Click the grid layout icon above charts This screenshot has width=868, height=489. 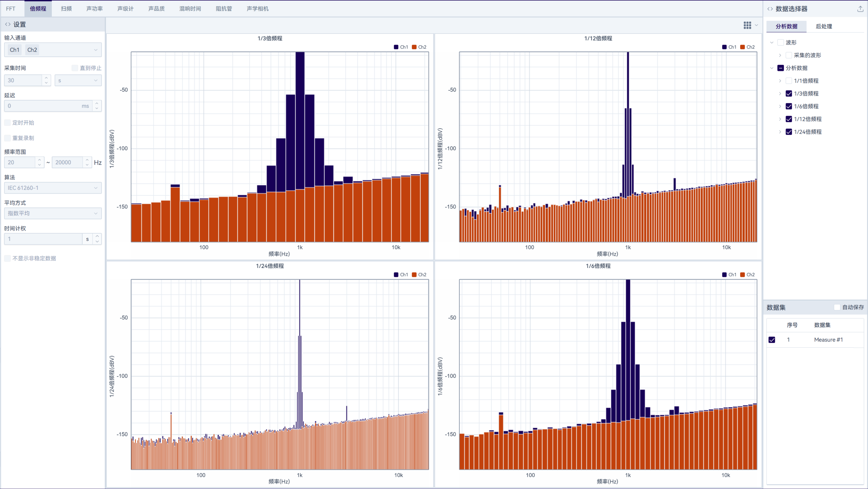pos(747,25)
